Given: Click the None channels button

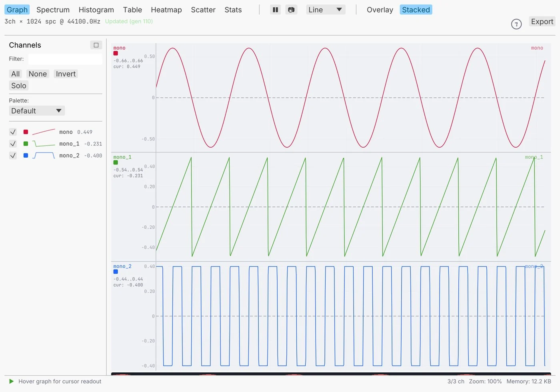Looking at the screenshot, I should point(38,74).
